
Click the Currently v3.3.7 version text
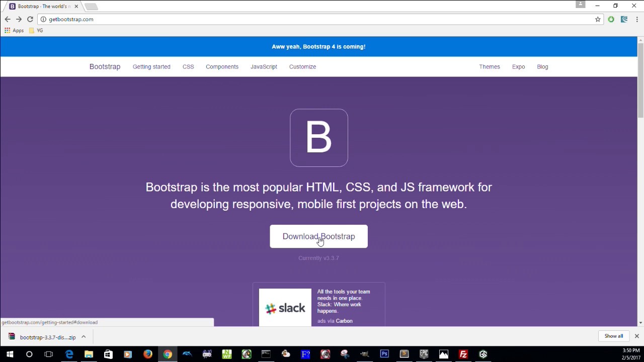point(318,258)
